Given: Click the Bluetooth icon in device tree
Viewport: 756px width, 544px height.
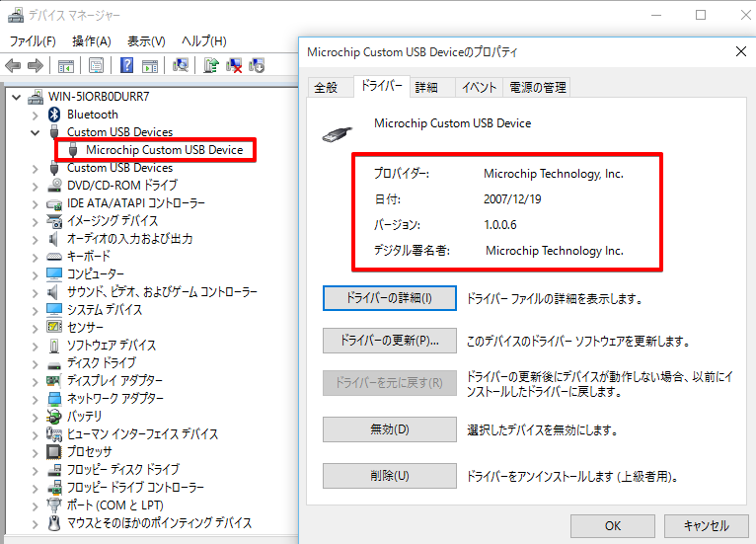Looking at the screenshot, I should (54, 115).
